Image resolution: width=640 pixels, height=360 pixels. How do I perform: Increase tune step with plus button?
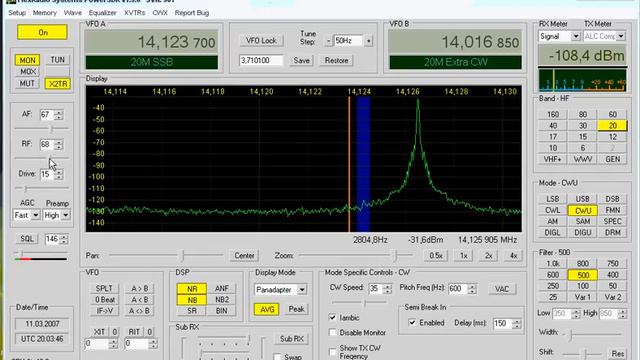coord(369,41)
